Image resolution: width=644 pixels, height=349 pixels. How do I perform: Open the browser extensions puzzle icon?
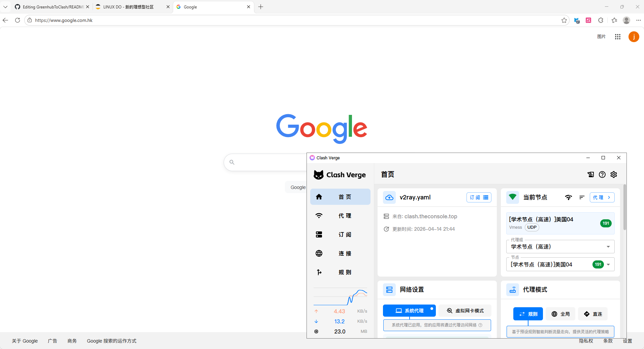tap(601, 20)
